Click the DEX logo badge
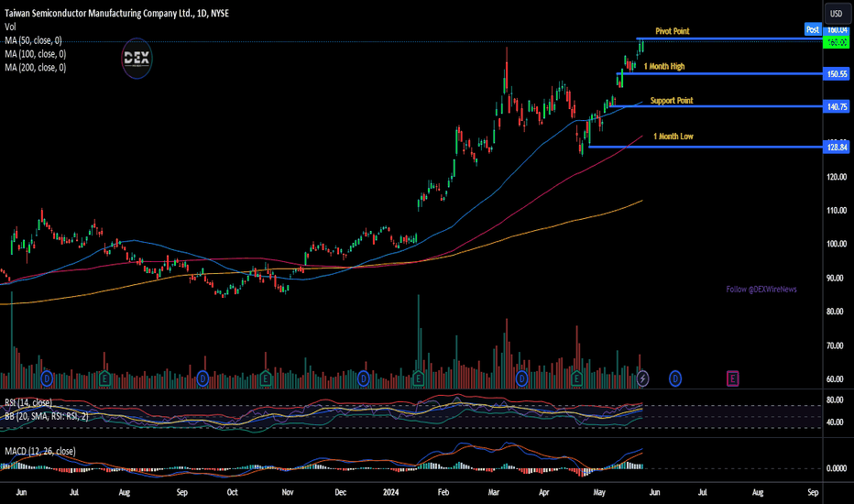This screenshot has height=504, width=854. pyautogui.click(x=137, y=59)
